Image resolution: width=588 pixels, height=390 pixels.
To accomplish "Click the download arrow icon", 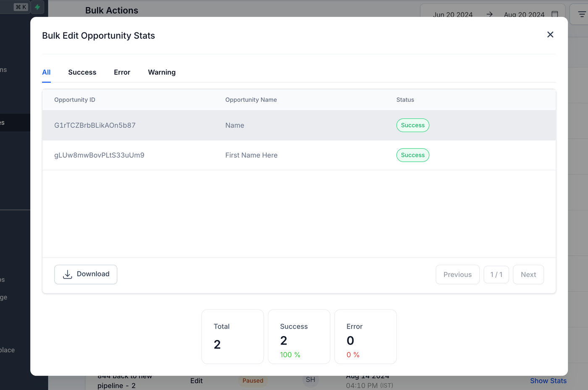I will coord(67,274).
